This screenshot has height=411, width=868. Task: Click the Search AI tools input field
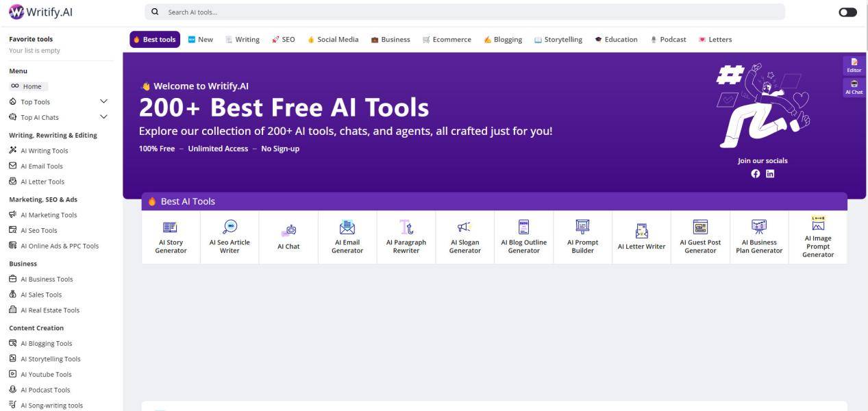(466, 12)
